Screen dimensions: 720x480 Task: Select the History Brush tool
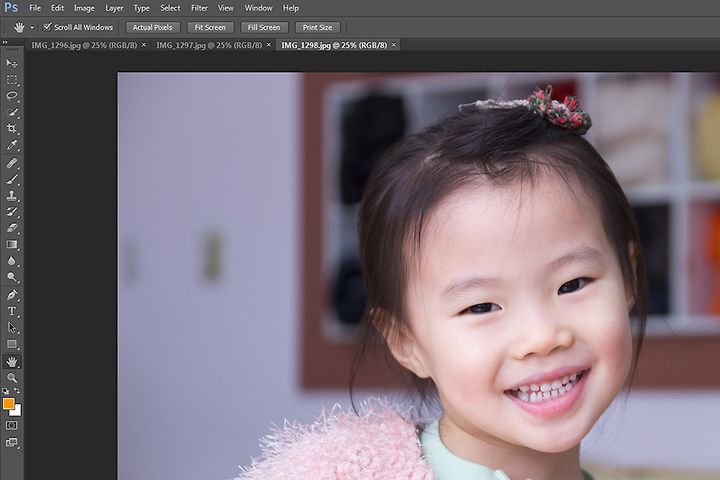[x=12, y=212]
